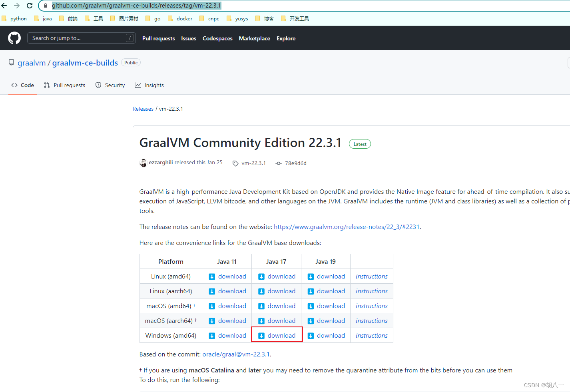
Task: Download macOS amd64 Java 17 build
Action: [x=277, y=306]
